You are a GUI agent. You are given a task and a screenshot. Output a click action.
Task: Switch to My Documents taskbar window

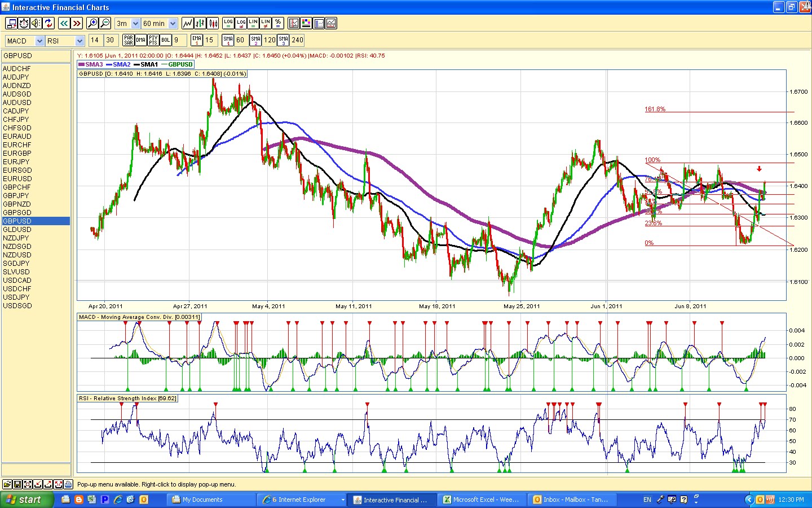tap(212, 500)
